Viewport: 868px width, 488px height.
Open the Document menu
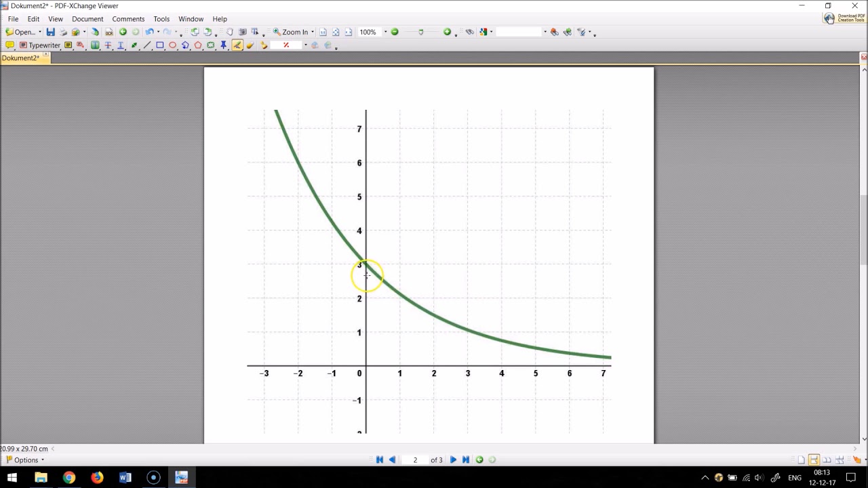87,19
